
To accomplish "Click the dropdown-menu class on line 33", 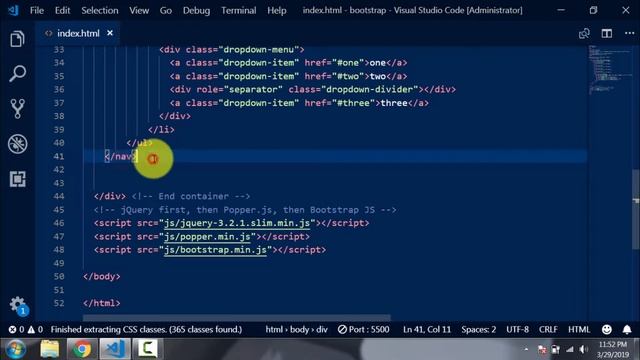I will pos(259,49).
